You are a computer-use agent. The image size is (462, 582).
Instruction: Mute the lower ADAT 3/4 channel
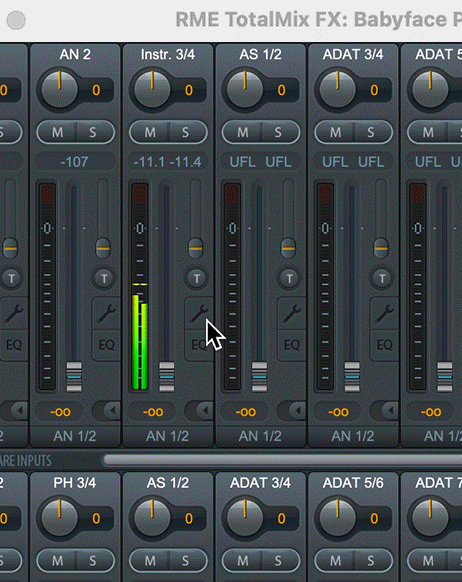tap(243, 561)
